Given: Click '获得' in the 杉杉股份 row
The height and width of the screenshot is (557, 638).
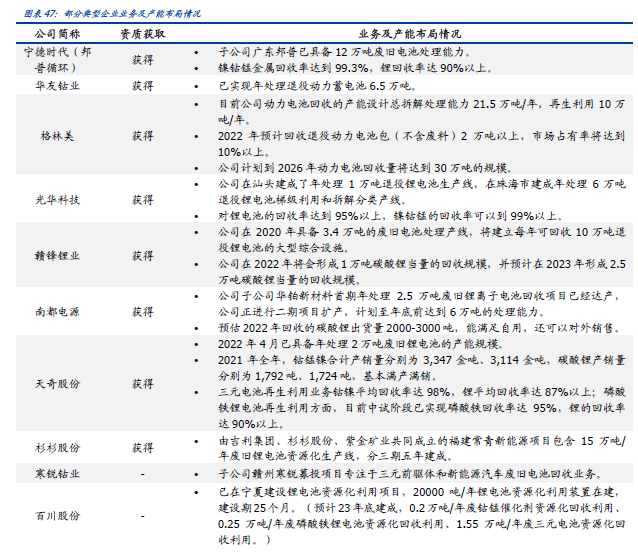Looking at the screenshot, I should (x=143, y=448).
